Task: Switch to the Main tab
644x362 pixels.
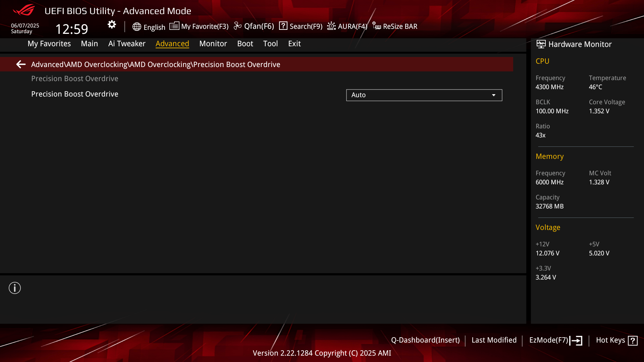Action: [x=89, y=44]
